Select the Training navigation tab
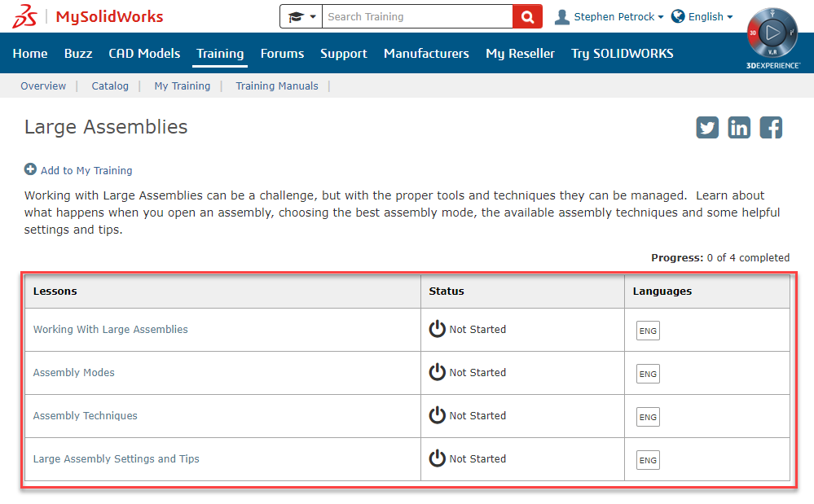The height and width of the screenshot is (504, 814). click(x=220, y=54)
